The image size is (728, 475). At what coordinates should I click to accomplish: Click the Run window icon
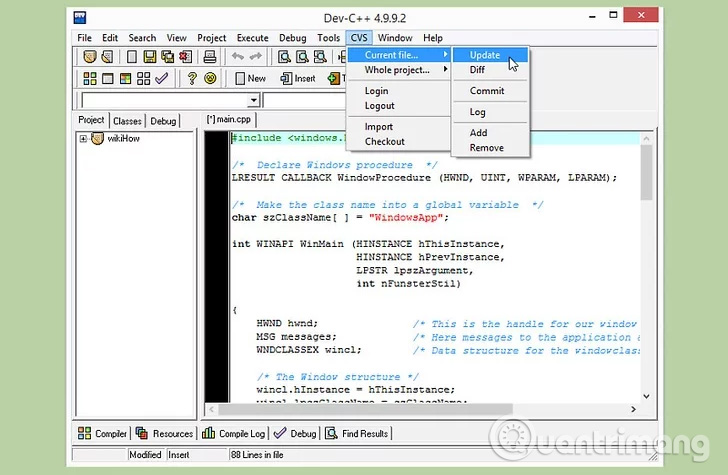(x=107, y=78)
